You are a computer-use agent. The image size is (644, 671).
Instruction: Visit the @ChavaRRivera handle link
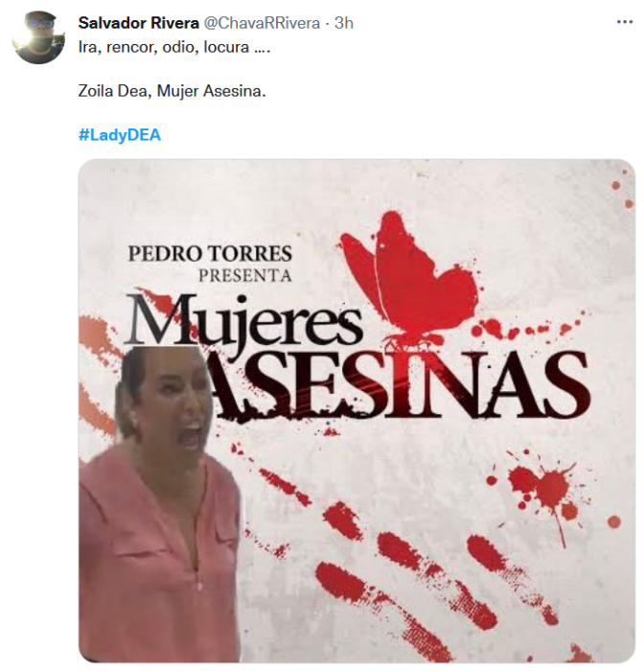pos(261,23)
